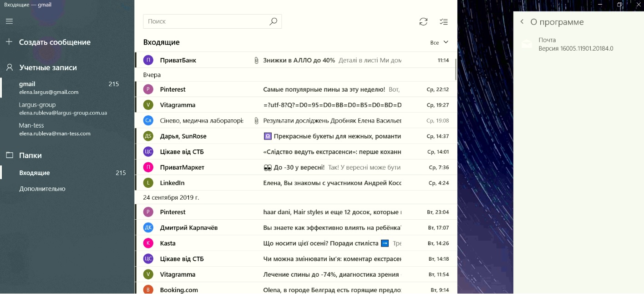644x294 pixels.
Task: Click the Сл avatar of Сінево
Action: pyautogui.click(x=148, y=121)
